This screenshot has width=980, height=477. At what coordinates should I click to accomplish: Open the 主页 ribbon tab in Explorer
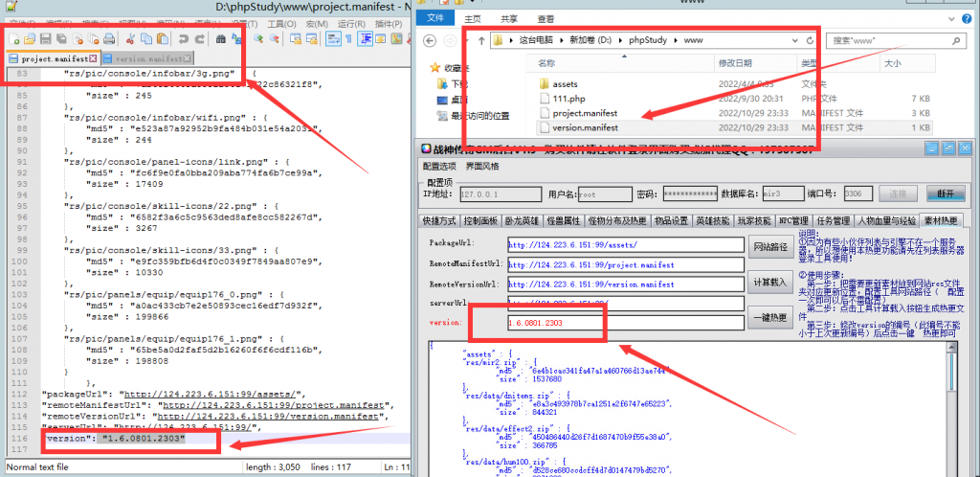point(473,19)
